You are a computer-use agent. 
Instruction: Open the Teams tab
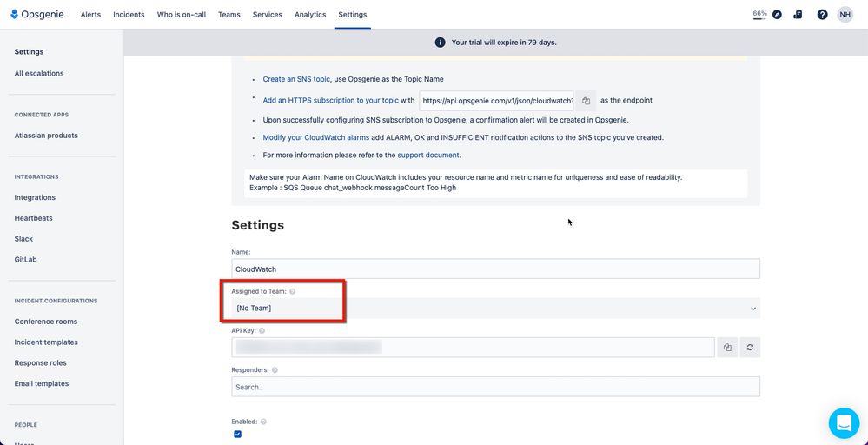pos(229,15)
